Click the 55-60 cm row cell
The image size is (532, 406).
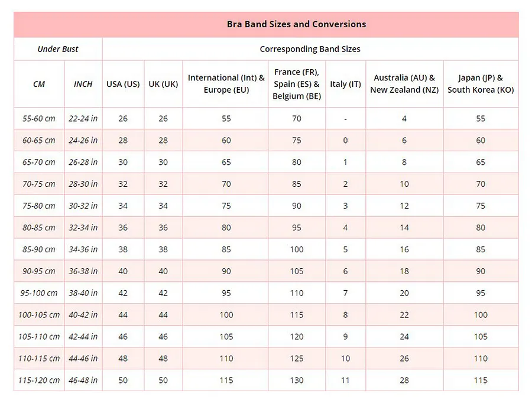pyautogui.click(x=39, y=118)
